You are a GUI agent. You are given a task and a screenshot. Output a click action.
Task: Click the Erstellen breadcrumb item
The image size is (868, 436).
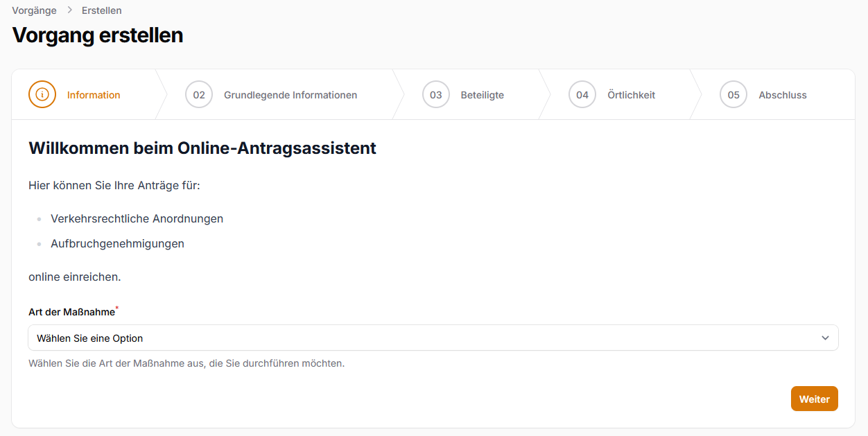tap(101, 10)
